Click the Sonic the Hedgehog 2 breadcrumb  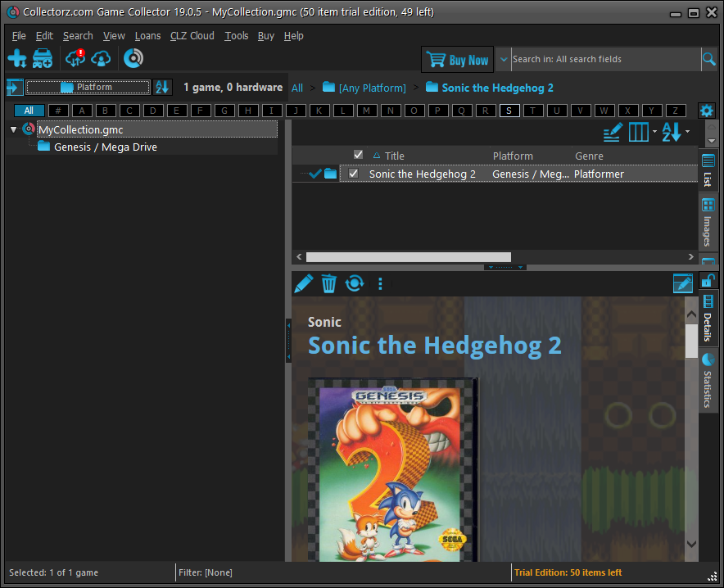click(x=490, y=88)
